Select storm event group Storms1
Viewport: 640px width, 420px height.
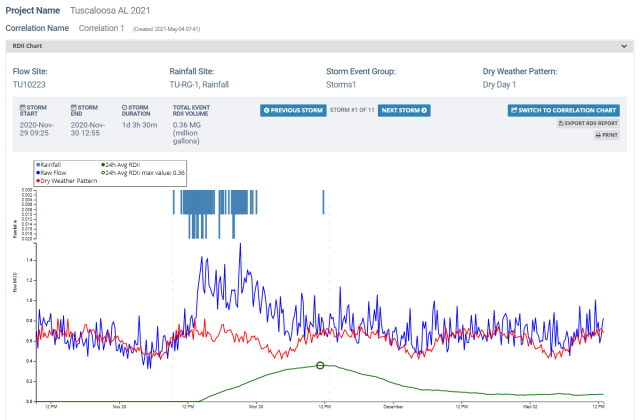(x=341, y=84)
